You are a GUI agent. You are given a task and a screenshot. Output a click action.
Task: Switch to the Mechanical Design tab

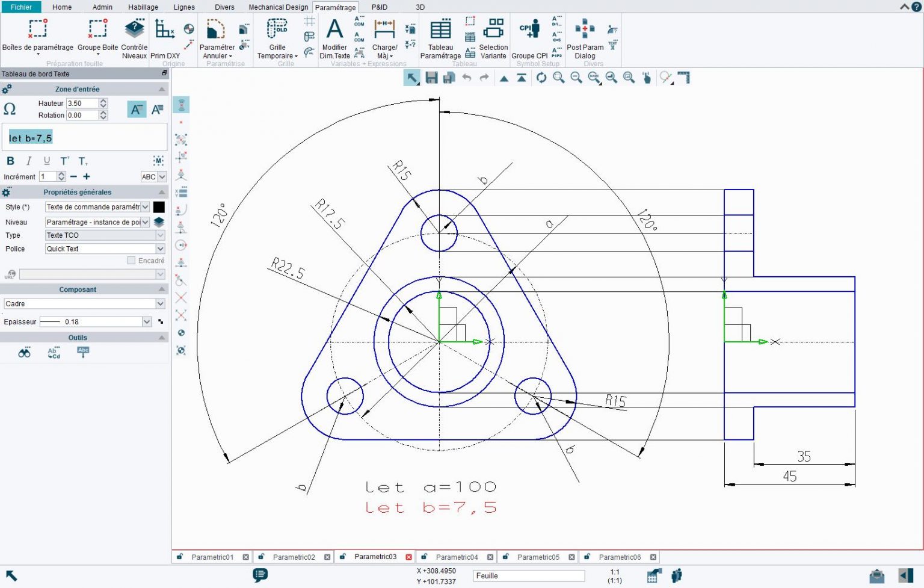[278, 7]
